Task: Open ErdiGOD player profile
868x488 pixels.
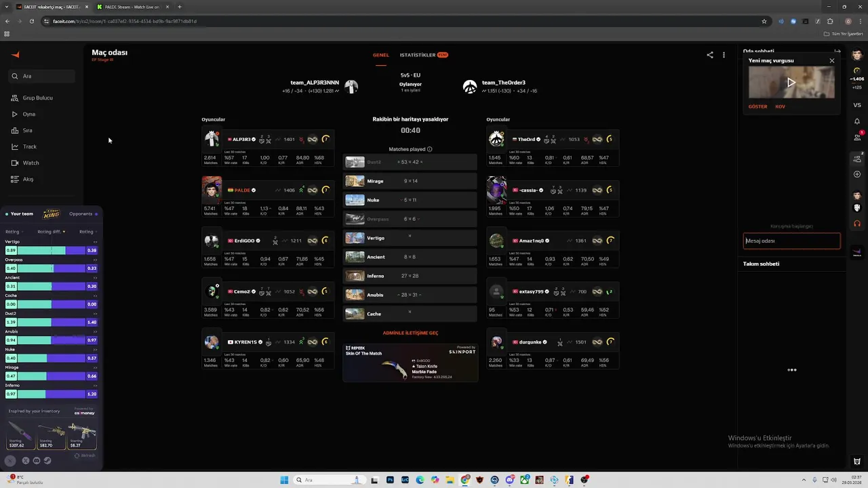Action: click(245, 241)
